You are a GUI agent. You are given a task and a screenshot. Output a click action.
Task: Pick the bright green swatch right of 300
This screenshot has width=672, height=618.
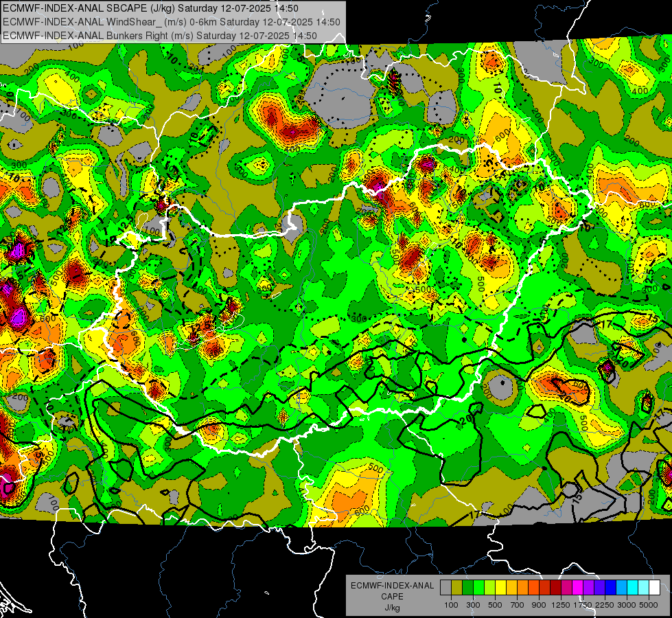pyautogui.click(x=478, y=588)
